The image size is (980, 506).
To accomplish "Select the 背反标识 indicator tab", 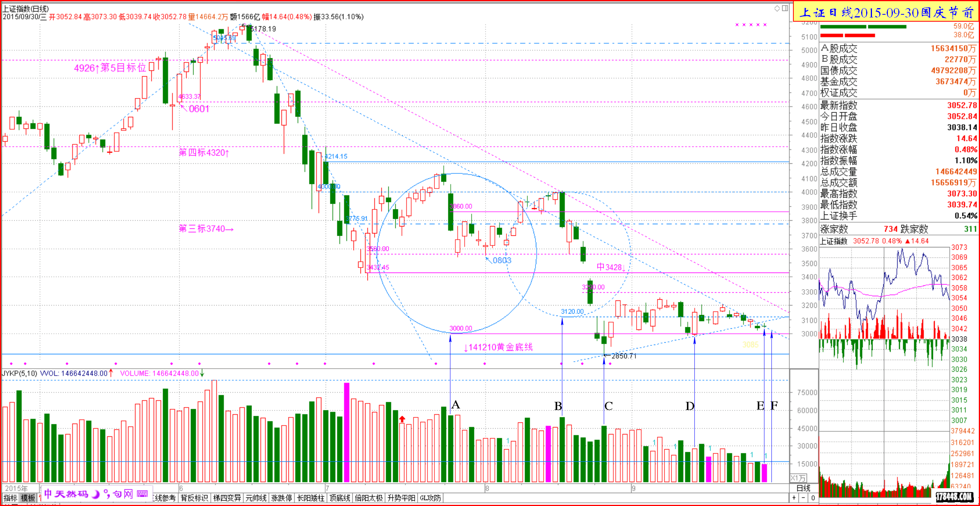I will point(194,498).
